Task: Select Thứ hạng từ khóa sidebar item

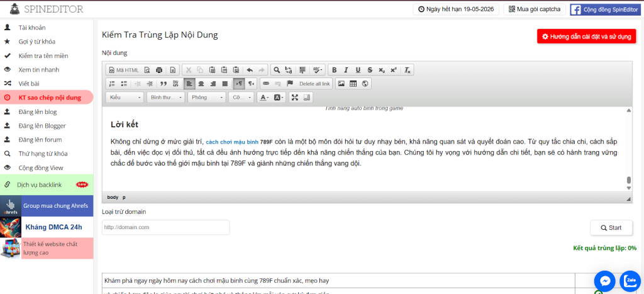Action: click(x=43, y=154)
